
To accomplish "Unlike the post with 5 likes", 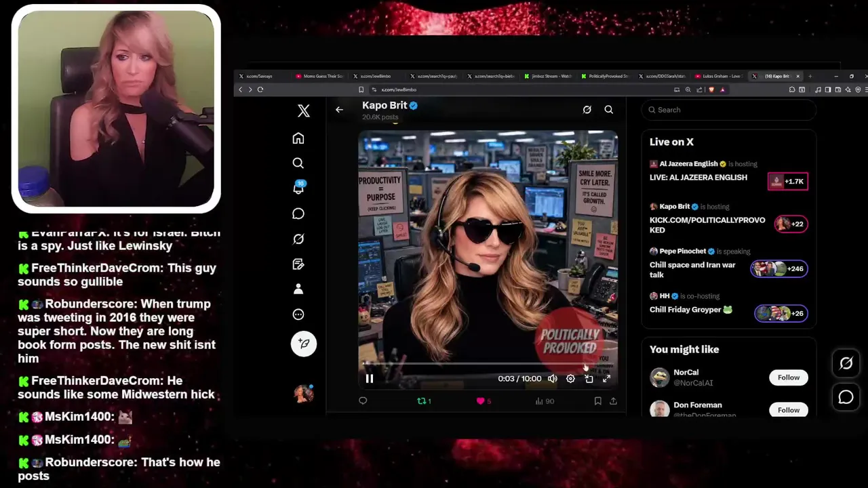I will (x=484, y=401).
